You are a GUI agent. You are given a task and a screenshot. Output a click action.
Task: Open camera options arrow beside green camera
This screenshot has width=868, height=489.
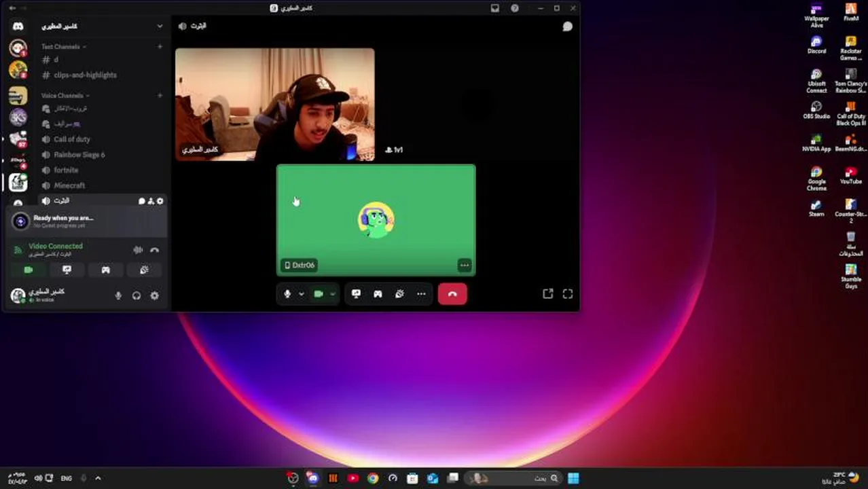tap(332, 294)
